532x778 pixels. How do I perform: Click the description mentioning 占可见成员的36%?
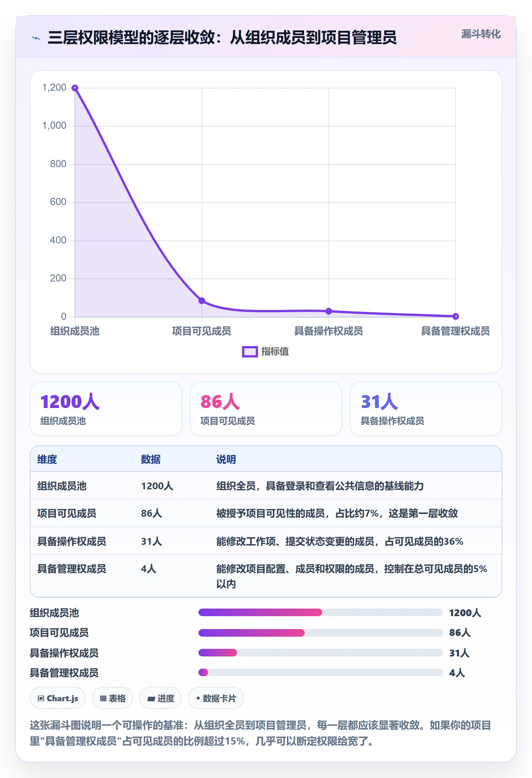[x=340, y=541]
